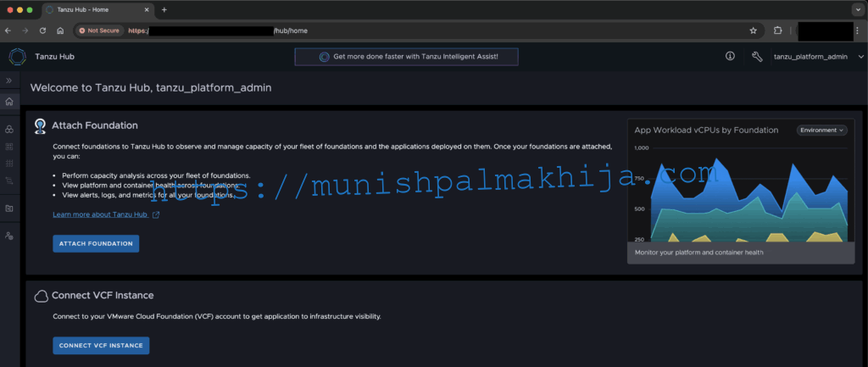Open the tab search dropdown arrow
The height and width of the screenshot is (367, 868).
click(x=857, y=10)
